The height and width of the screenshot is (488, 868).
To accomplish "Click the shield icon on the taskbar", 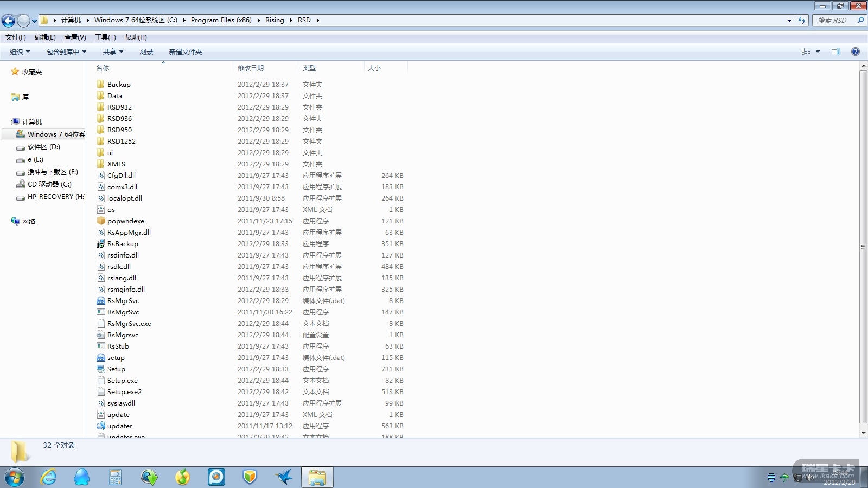I will pos(250,477).
